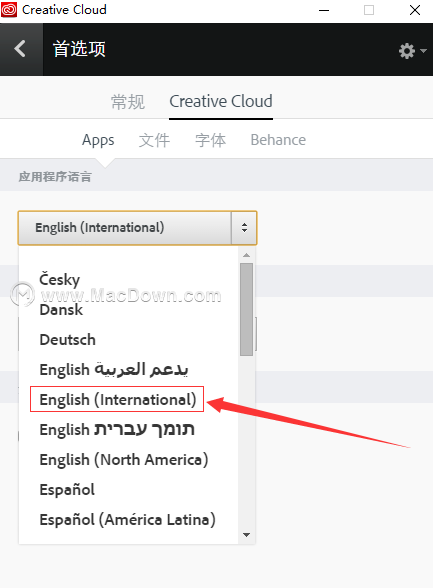Open the gear settings menu
This screenshot has width=433, height=588.
pyautogui.click(x=412, y=51)
